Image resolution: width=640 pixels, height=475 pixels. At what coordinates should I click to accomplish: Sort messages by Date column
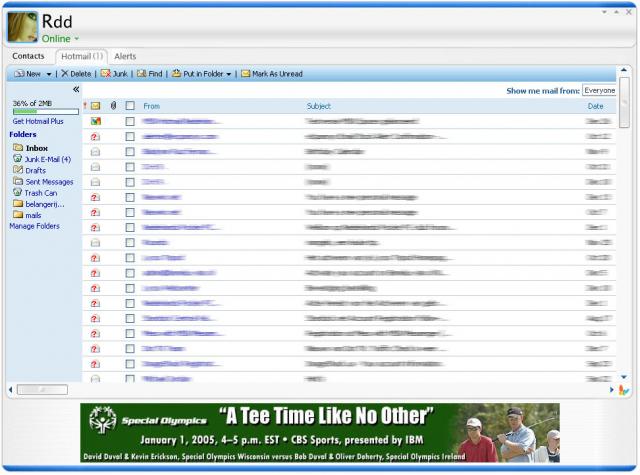pos(595,106)
